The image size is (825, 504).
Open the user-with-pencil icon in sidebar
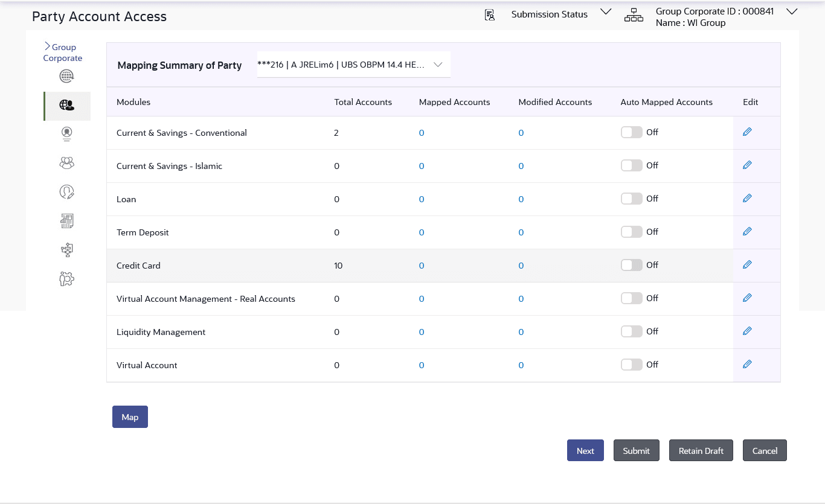coord(66,192)
